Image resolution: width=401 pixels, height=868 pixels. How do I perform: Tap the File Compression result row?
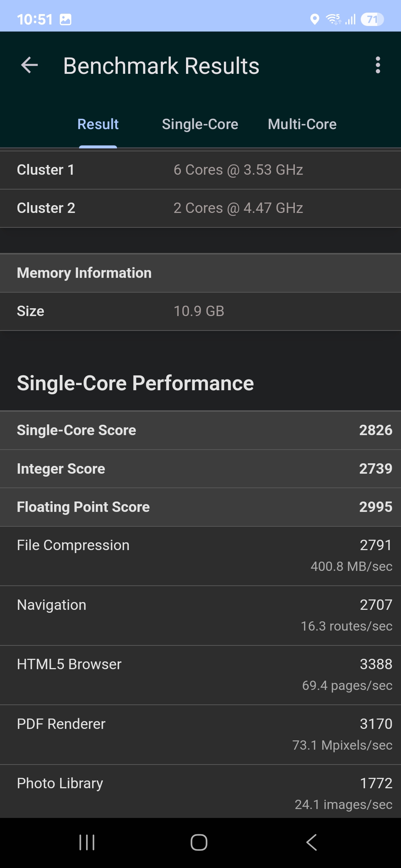(x=200, y=556)
